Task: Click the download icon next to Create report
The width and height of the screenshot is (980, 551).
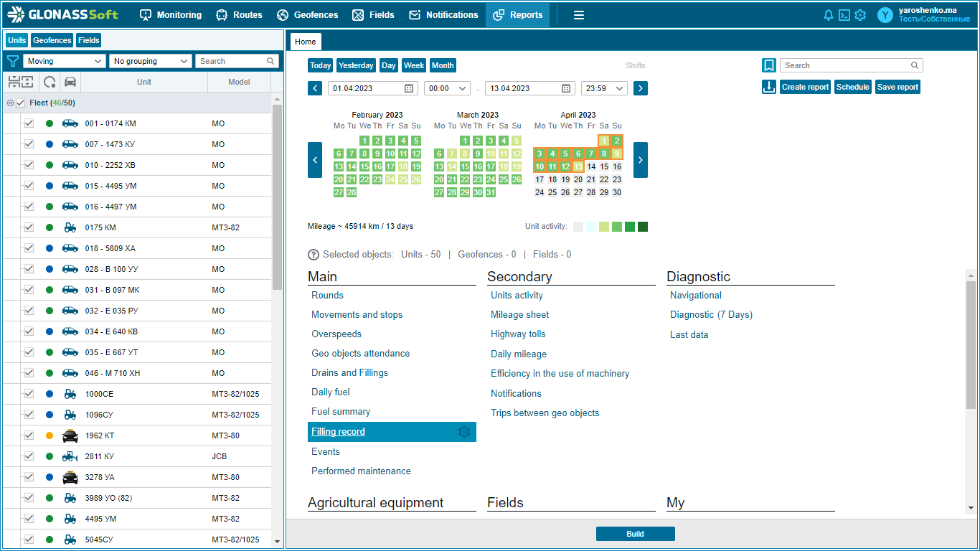Action: pyautogui.click(x=769, y=87)
